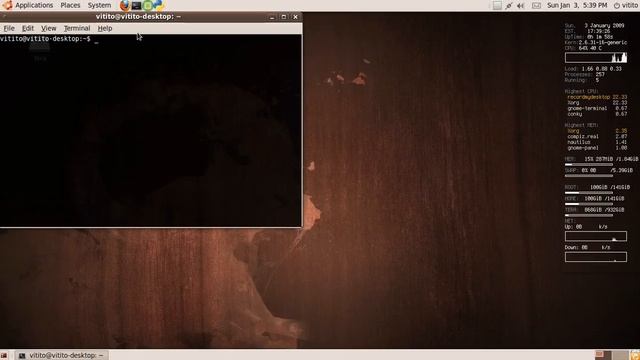Minimize the terminal window
The image size is (640, 360).
pyautogui.click(x=272, y=17)
